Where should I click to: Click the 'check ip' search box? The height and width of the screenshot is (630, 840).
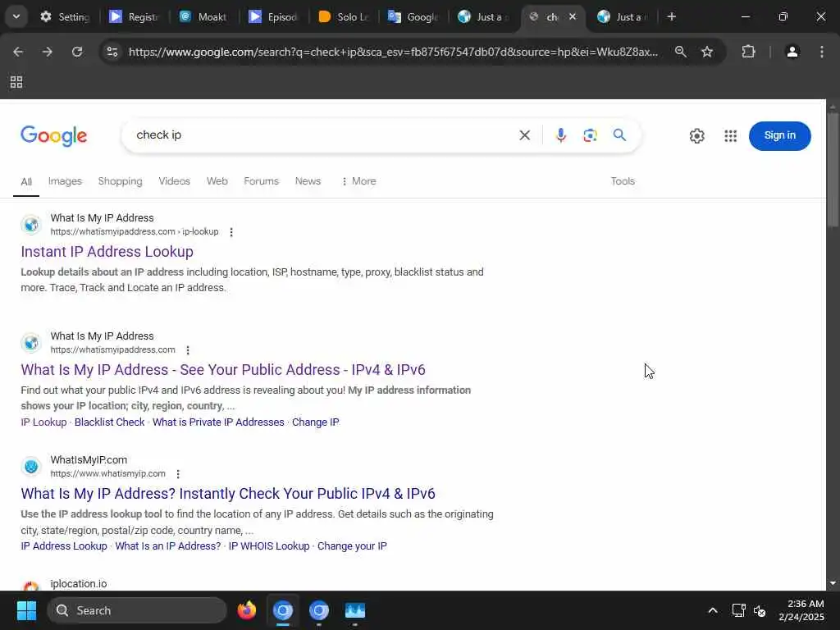tap(322, 135)
